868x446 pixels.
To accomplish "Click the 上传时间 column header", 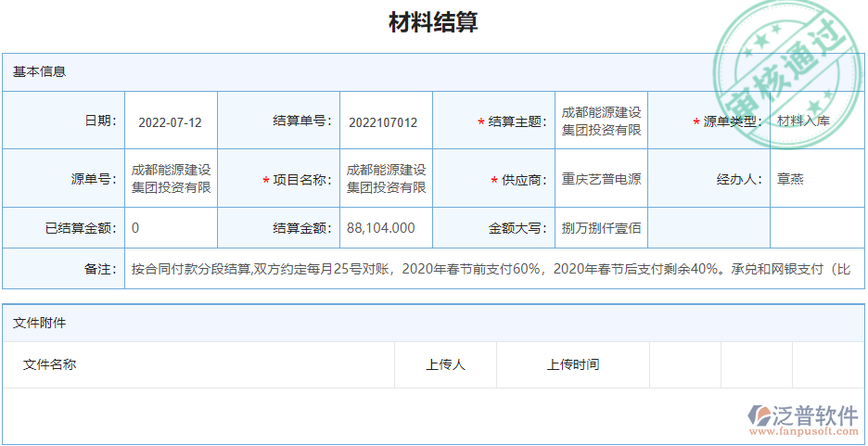I will click(572, 364).
